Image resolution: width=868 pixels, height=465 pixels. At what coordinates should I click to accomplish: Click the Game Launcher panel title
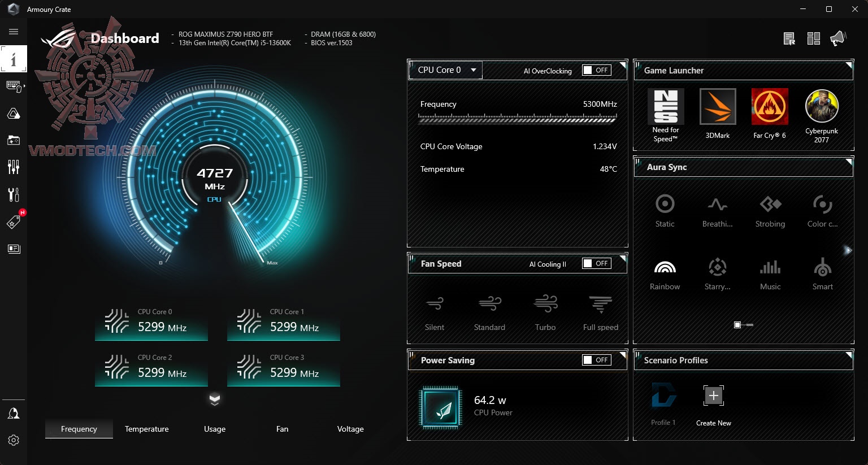coord(674,71)
